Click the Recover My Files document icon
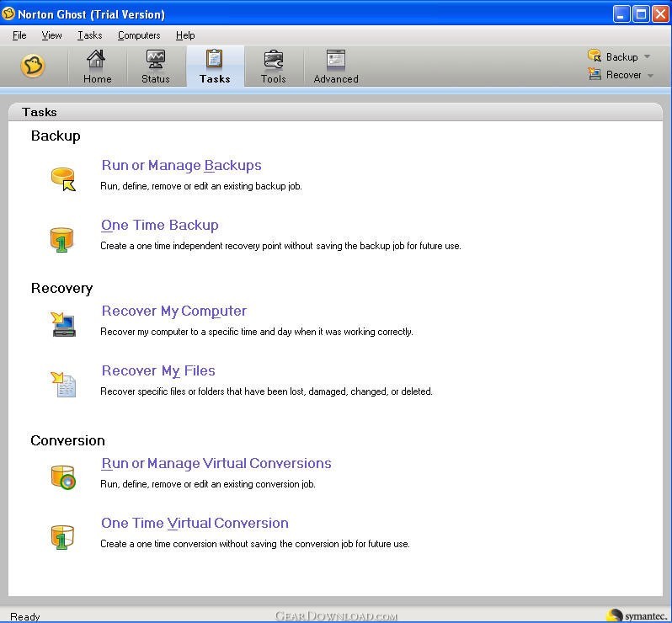The height and width of the screenshot is (623, 672). 63,385
